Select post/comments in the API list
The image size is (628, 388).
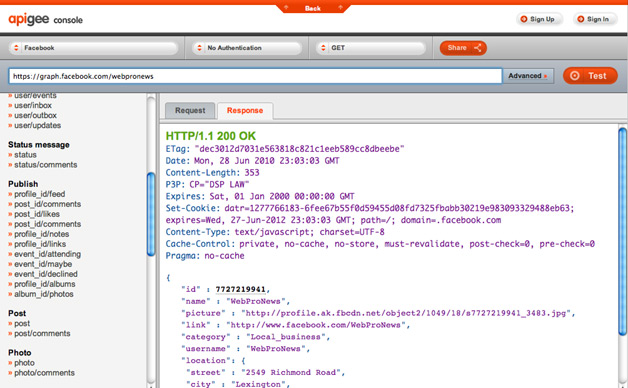click(42, 334)
